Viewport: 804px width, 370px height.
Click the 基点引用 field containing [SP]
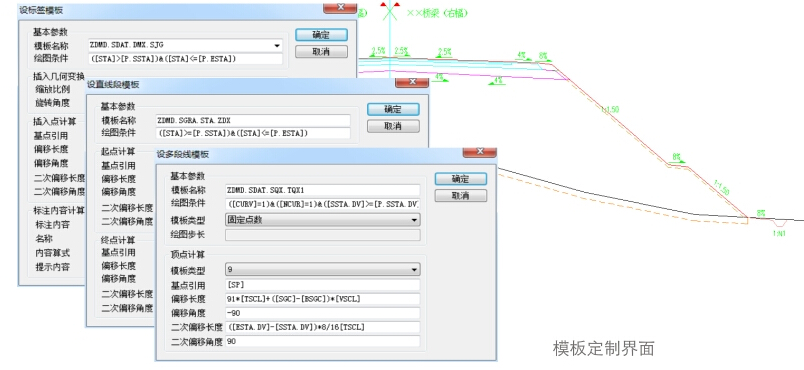pos(323,285)
